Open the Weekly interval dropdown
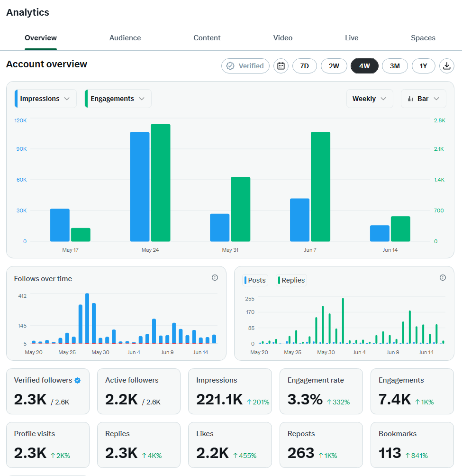The image size is (462, 476). point(370,99)
